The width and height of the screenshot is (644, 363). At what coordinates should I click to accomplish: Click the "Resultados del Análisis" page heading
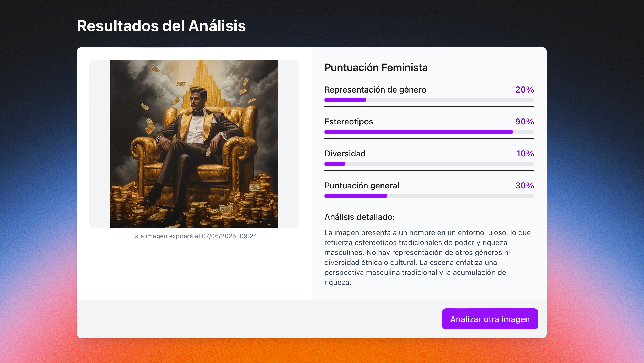(x=161, y=26)
